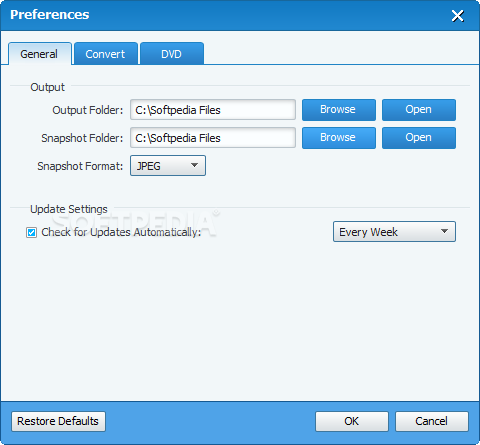Close the Preferences window with X
This screenshot has width=480, height=445.
point(458,16)
